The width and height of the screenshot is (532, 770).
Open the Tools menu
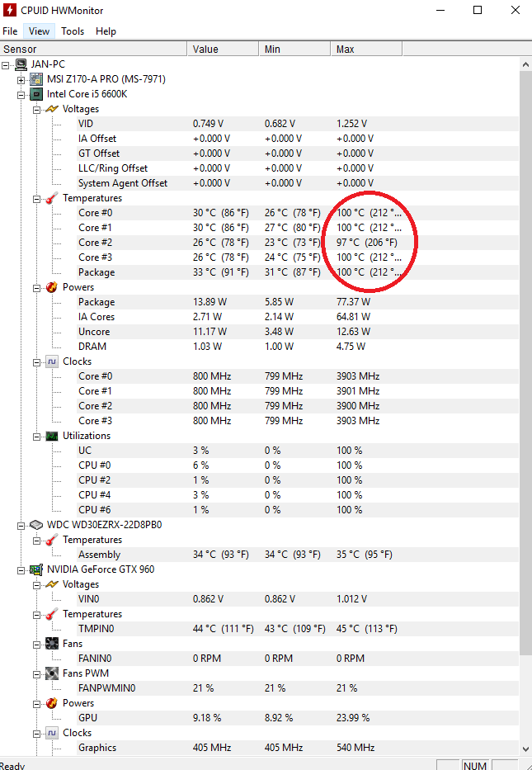[73, 31]
